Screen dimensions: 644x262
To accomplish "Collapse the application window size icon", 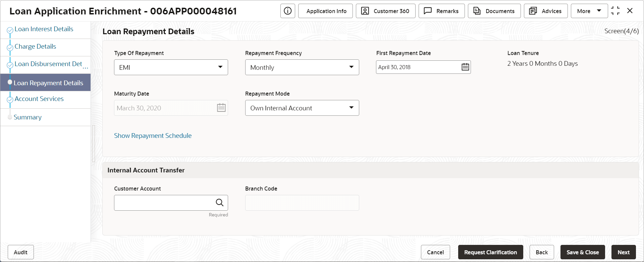I will pyautogui.click(x=615, y=11).
